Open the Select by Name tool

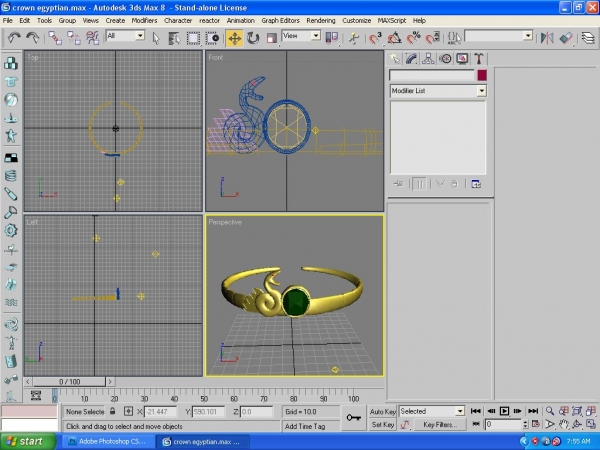coord(174,38)
